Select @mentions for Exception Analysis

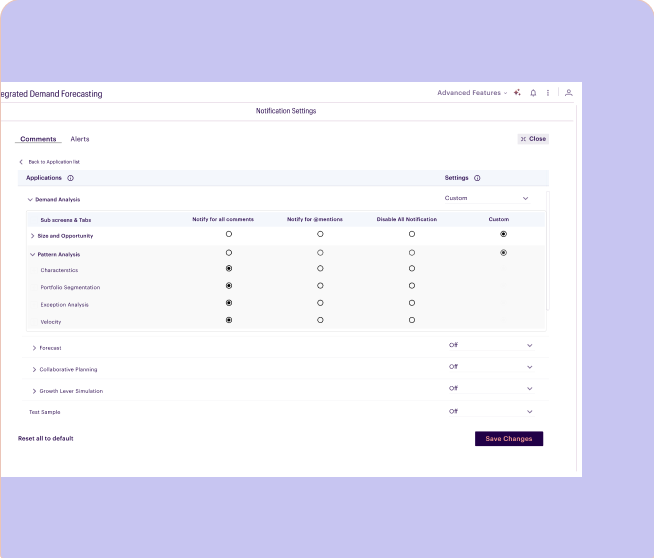point(320,303)
